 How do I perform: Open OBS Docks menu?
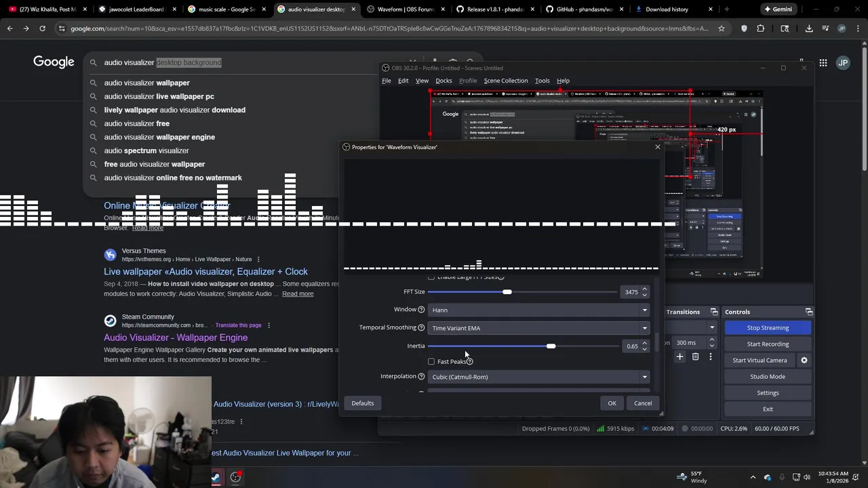coord(443,81)
